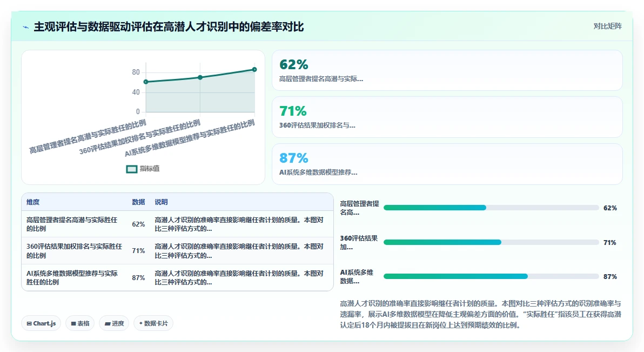Click the 表格 tag

click(80, 323)
